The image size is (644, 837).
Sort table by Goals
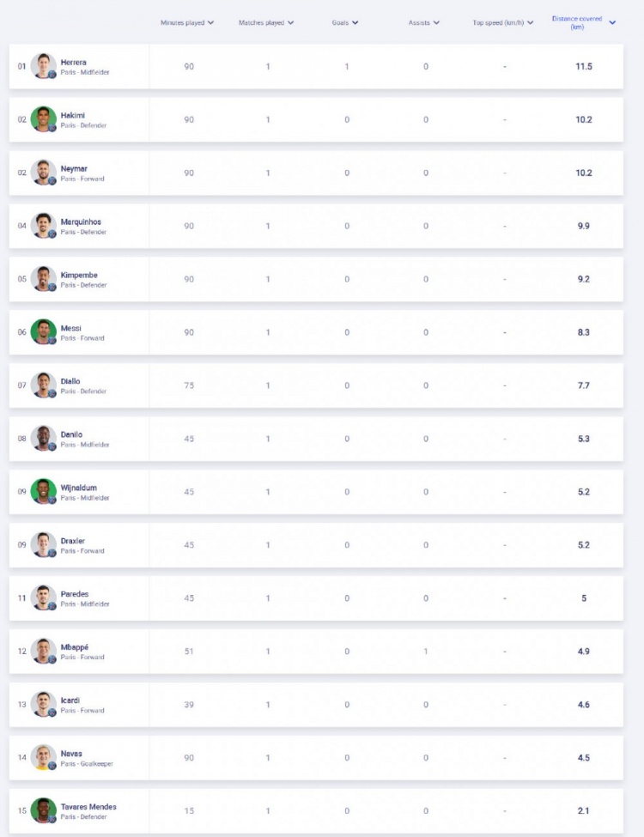point(345,22)
